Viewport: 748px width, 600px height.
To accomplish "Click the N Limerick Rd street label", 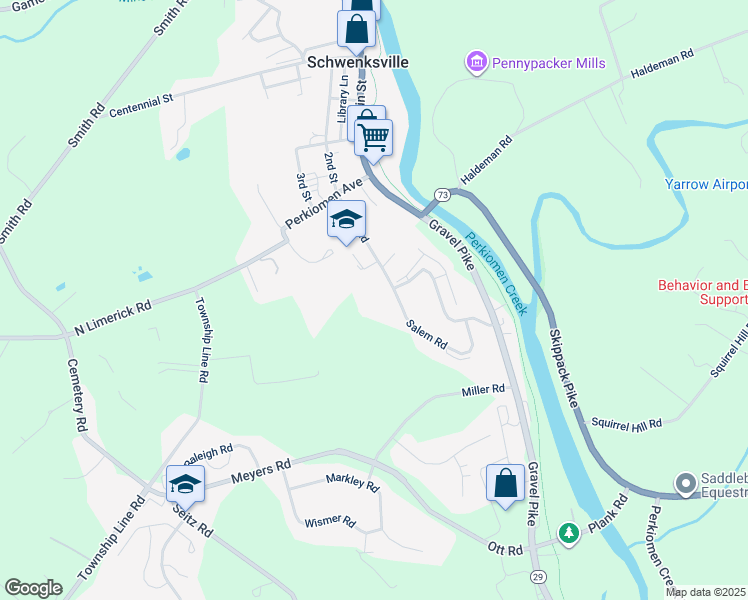I will coord(113,318).
